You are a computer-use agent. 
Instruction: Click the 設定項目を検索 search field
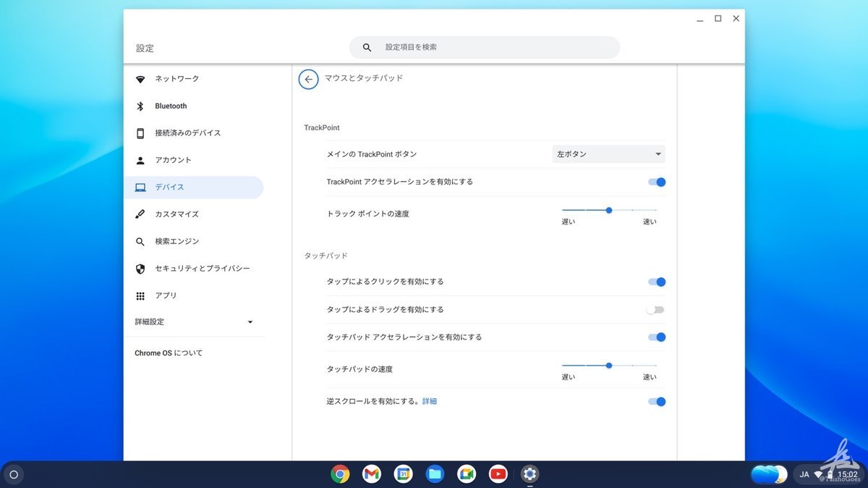point(485,48)
